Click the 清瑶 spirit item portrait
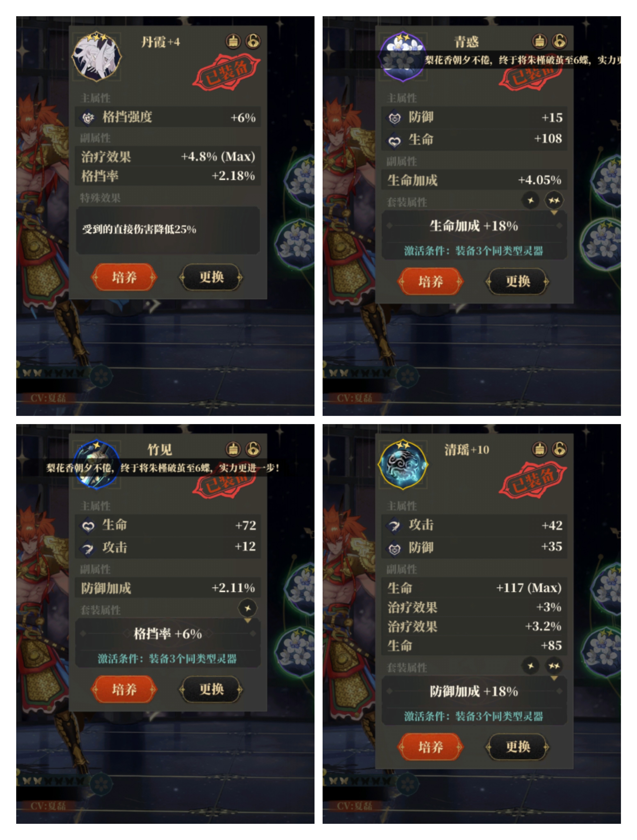The width and height of the screenshot is (637, 840). pyautogui.click(x=403, y=465)
